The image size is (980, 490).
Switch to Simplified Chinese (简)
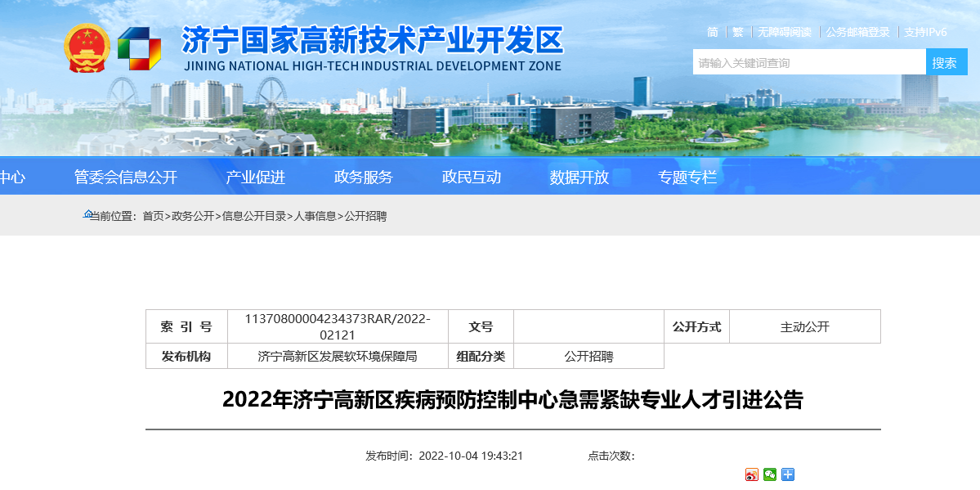pyautogui.click(x=713, y=32)
